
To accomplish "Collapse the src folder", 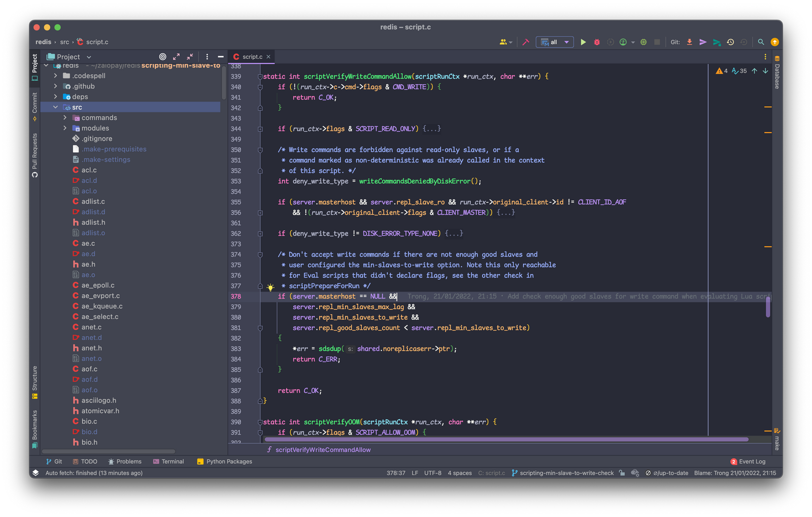I will click(x=55, y=107).
